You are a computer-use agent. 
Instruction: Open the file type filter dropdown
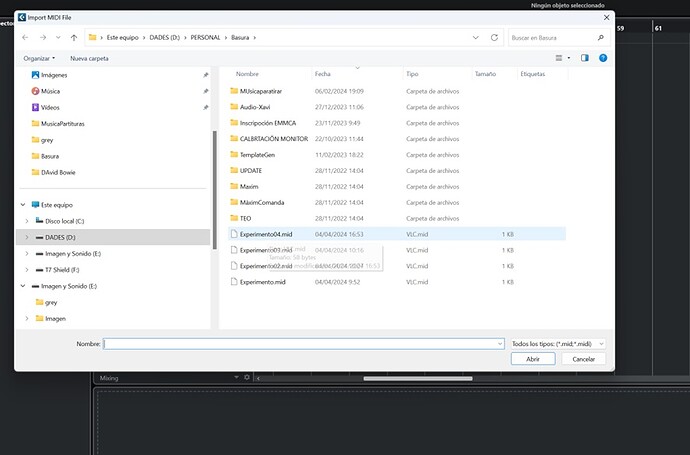tap(558, 344)
